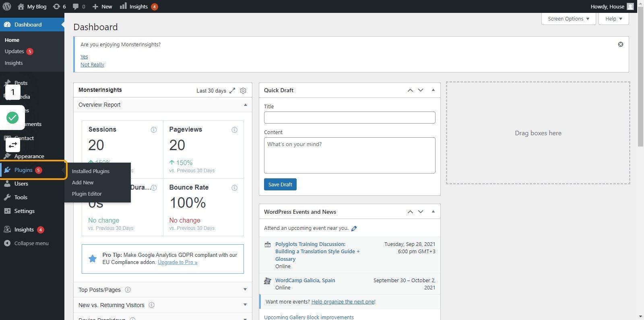Collapse the admin sidebar menu

(26, 244)
